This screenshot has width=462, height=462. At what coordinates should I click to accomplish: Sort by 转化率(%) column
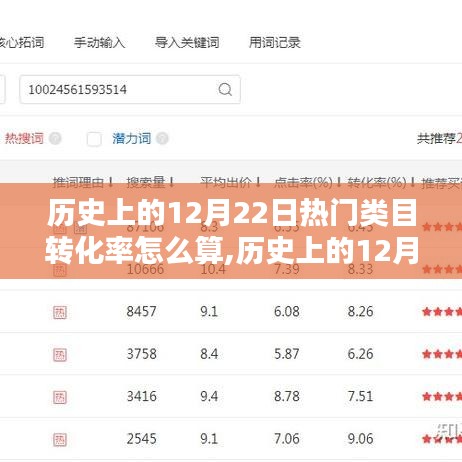(381, 183)
